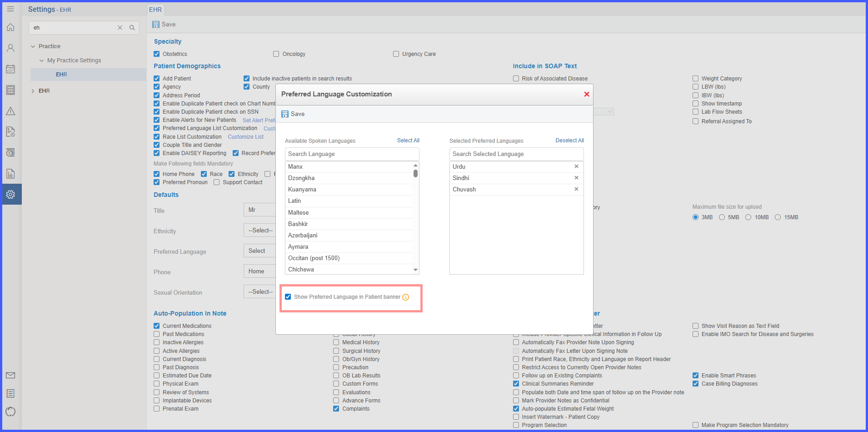Click Deselect All for preferred languages

569,141
